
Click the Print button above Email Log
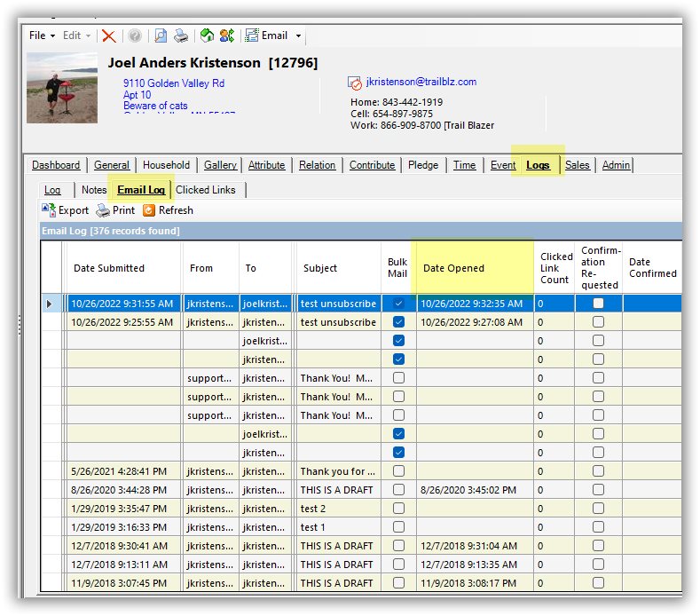click(x=115, y=210)
